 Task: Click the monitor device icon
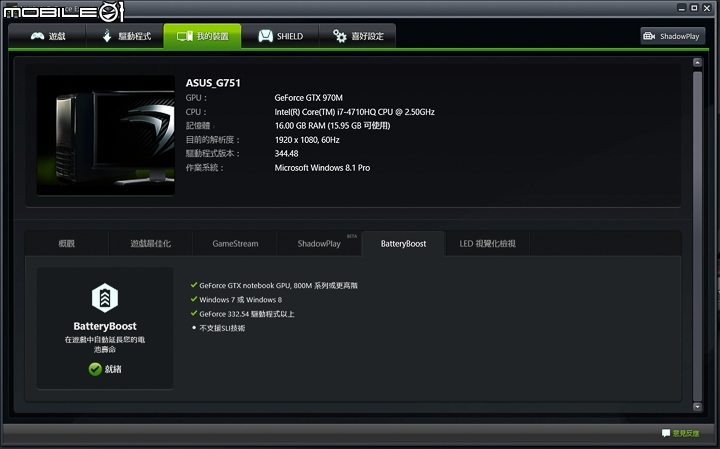coord(185,36)
